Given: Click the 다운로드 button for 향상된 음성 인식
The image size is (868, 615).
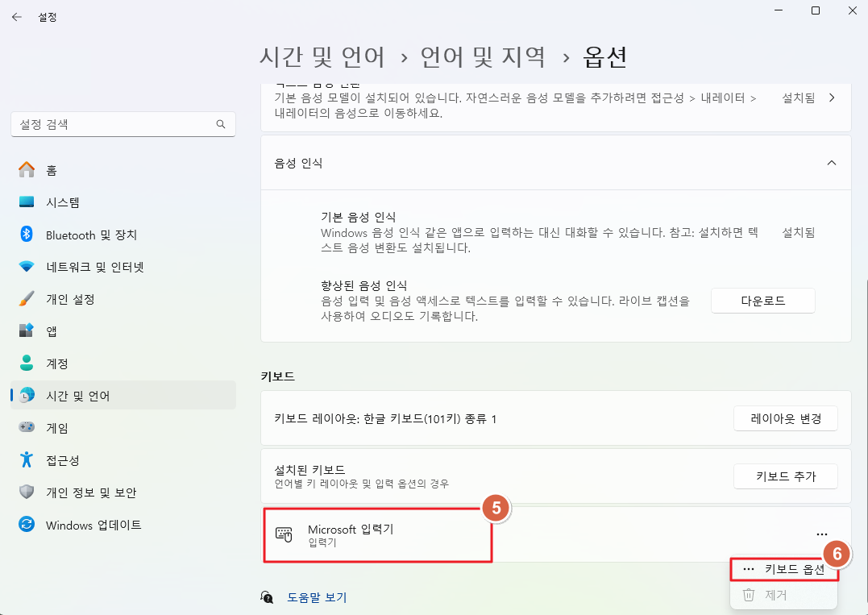Looking at the screenshot, I should click(x=762, y=300).
